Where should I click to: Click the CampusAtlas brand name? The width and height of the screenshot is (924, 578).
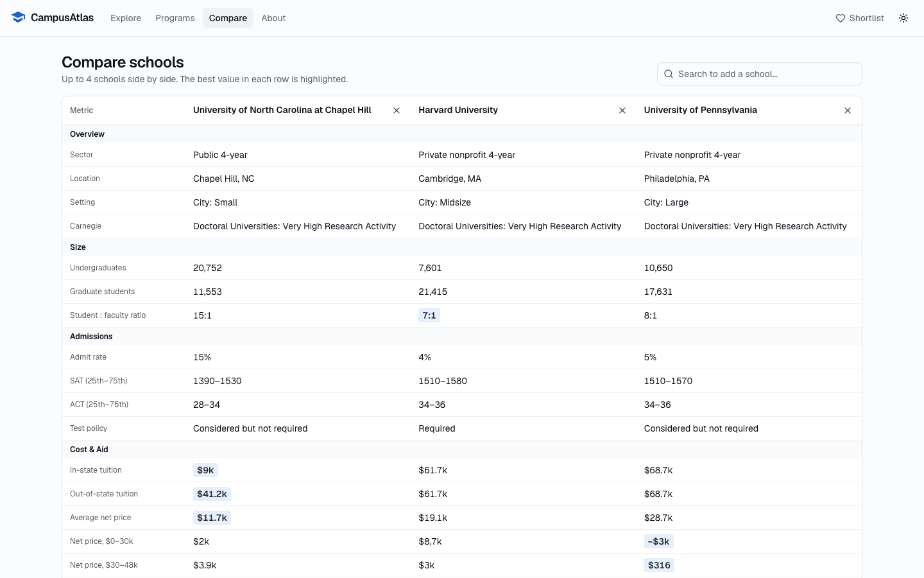click(62, 17)
